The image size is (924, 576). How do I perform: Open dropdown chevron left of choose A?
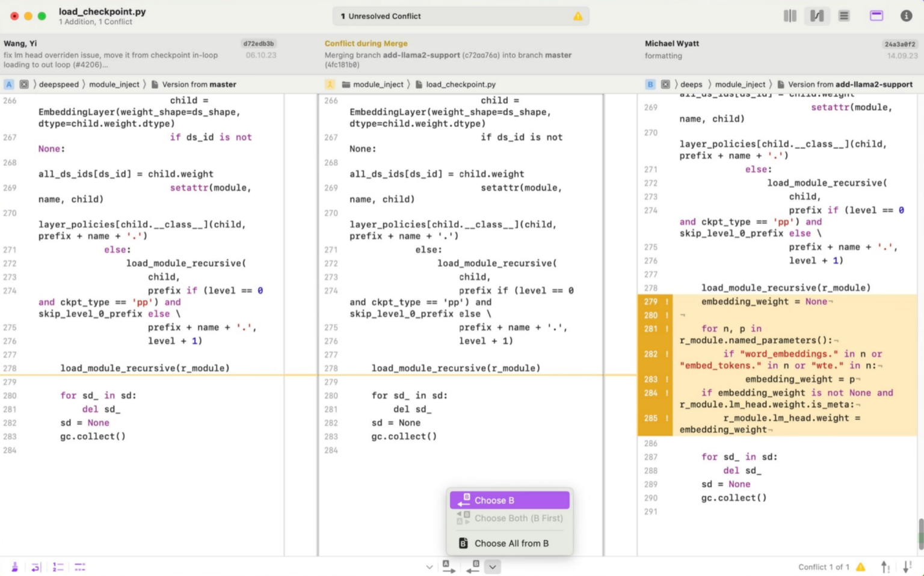(429, 567)
